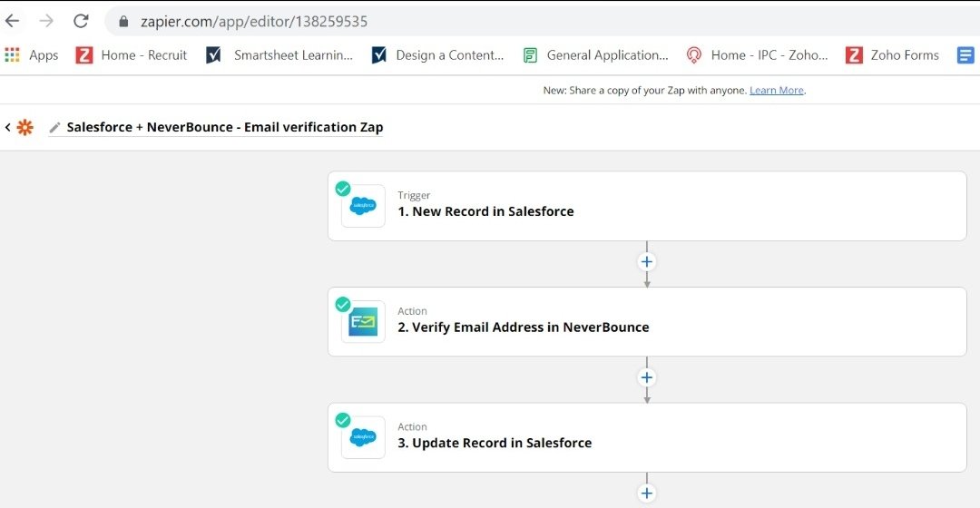Click the Home - IPC Zoho favicon
980x508 pixels.
coord(694,55)
